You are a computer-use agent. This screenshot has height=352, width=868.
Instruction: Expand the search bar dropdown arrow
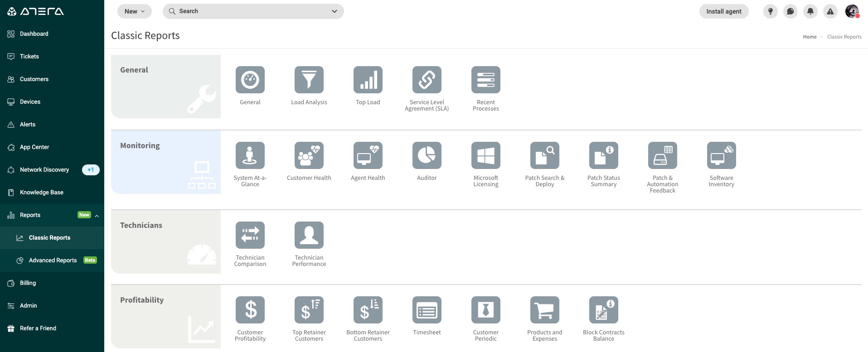335,11
